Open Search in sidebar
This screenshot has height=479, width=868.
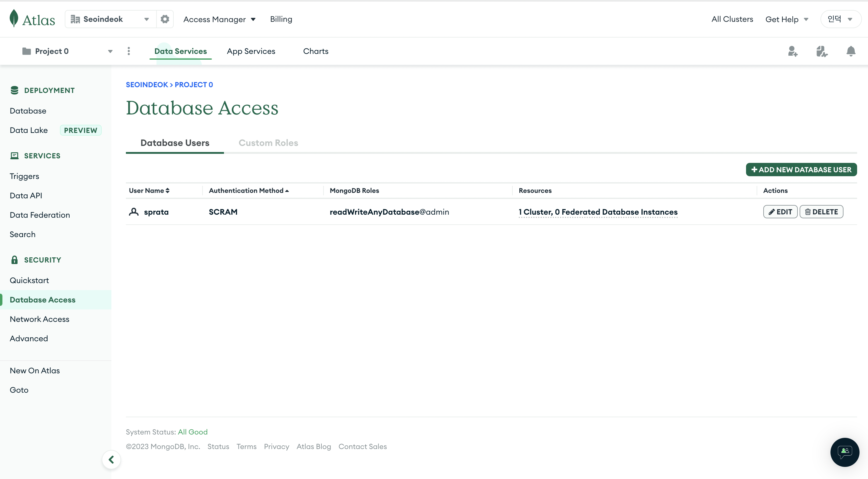[23, 234]
